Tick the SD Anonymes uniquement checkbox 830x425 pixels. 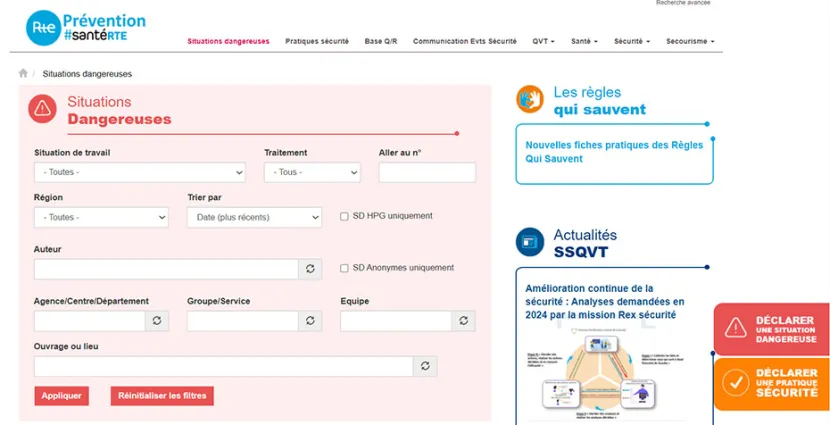tap(344, 268)
